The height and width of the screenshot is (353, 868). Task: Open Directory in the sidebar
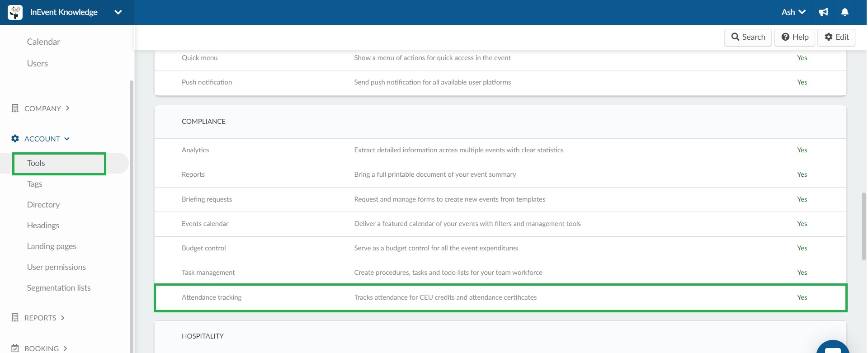43,205
